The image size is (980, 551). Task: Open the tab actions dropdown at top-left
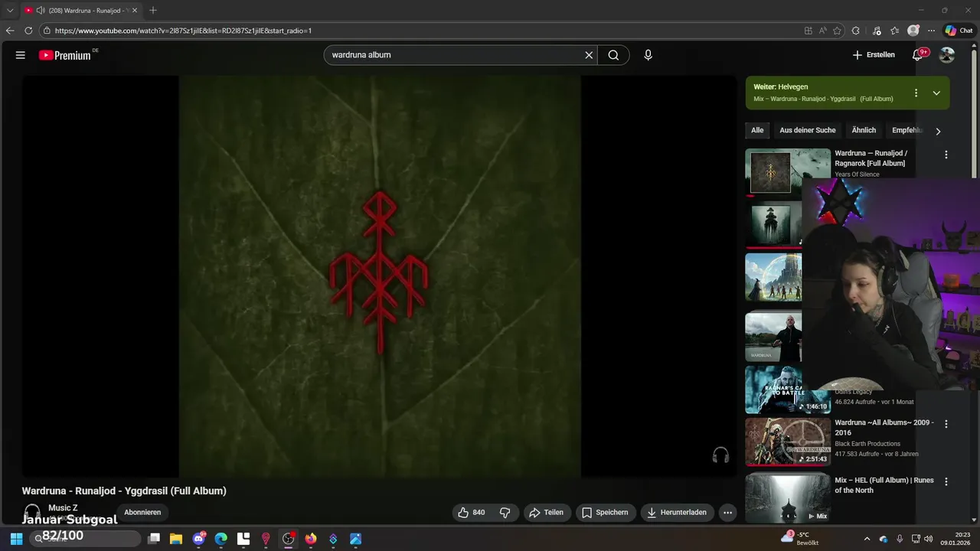tap(10, 11)
